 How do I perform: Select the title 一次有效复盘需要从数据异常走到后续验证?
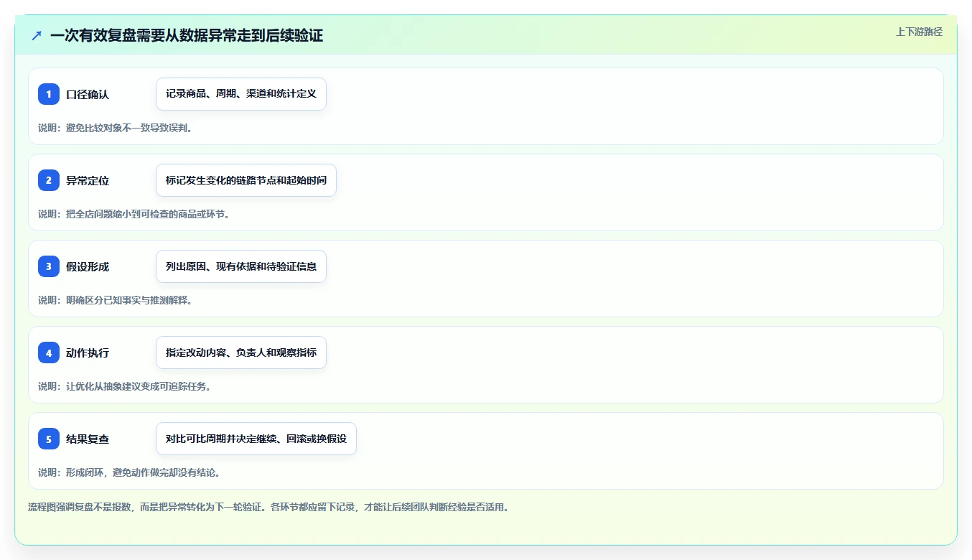click(x=187, y=36)
